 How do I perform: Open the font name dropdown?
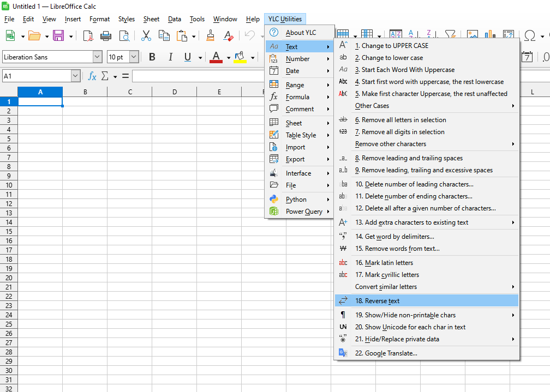click(97, 57)
